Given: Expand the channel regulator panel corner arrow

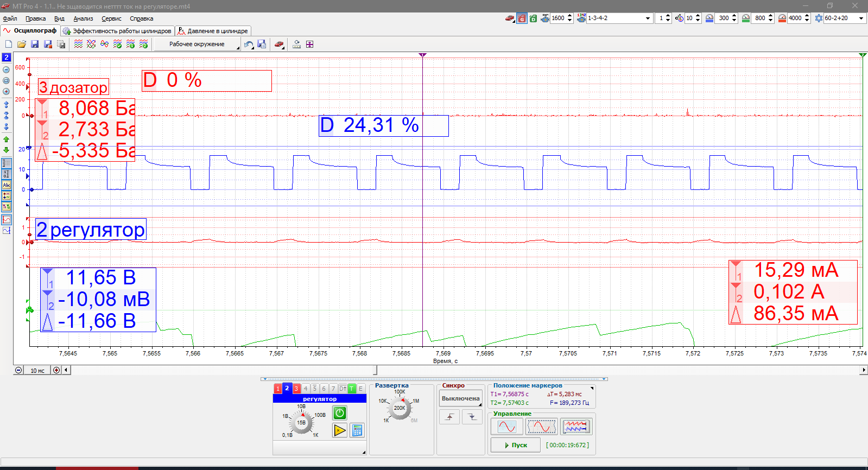Looking at the screenshot, I should (x=364, y=452).
